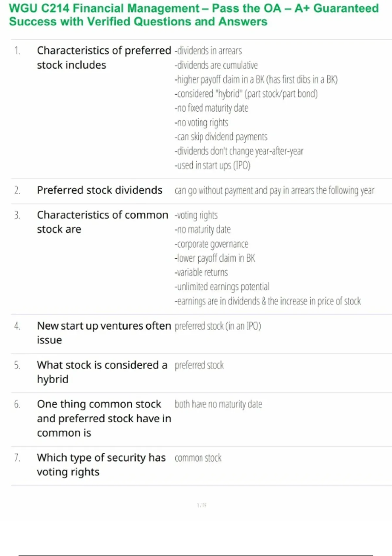Click question 'What stock is considered a hybrid'
392x556 pixels.
(102, 372)
